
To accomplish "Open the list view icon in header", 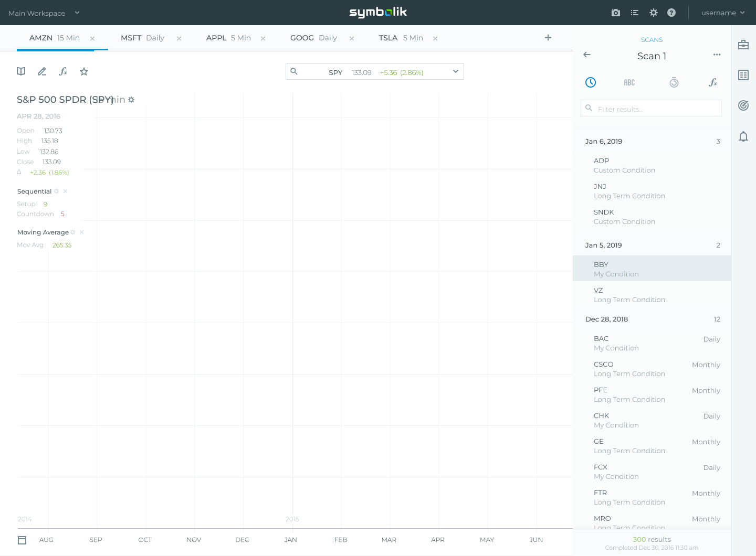I will point(635,13).
